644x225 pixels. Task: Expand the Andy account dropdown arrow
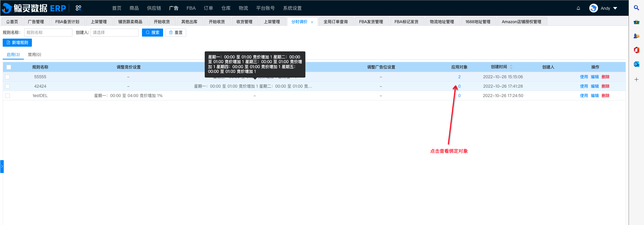coord(615,8)
